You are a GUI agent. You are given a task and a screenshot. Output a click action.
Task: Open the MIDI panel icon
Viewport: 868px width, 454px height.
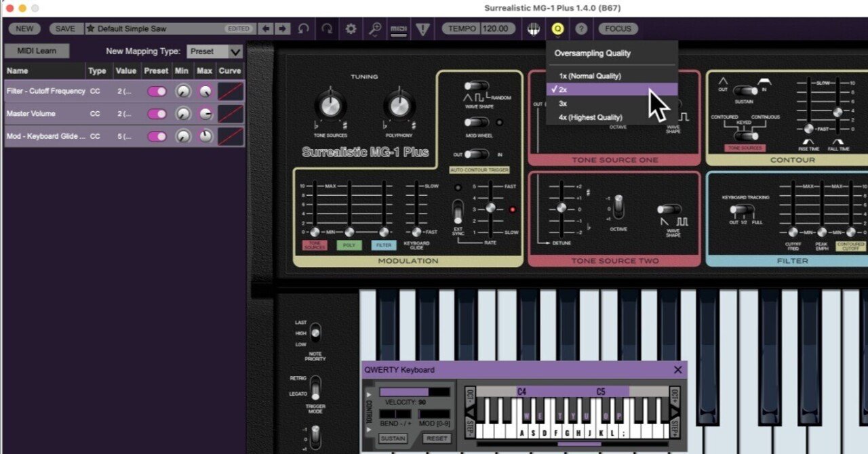click(399, 28)
